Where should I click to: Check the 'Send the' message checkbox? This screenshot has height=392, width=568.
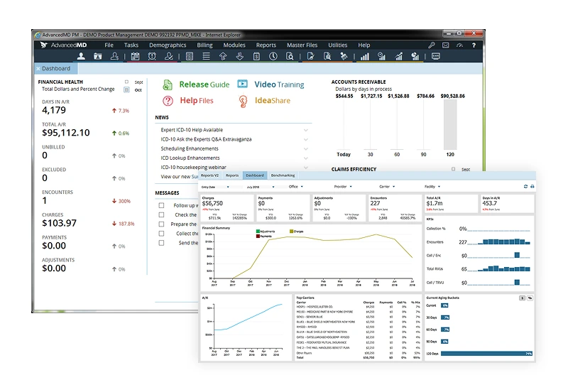pos(162,243)
